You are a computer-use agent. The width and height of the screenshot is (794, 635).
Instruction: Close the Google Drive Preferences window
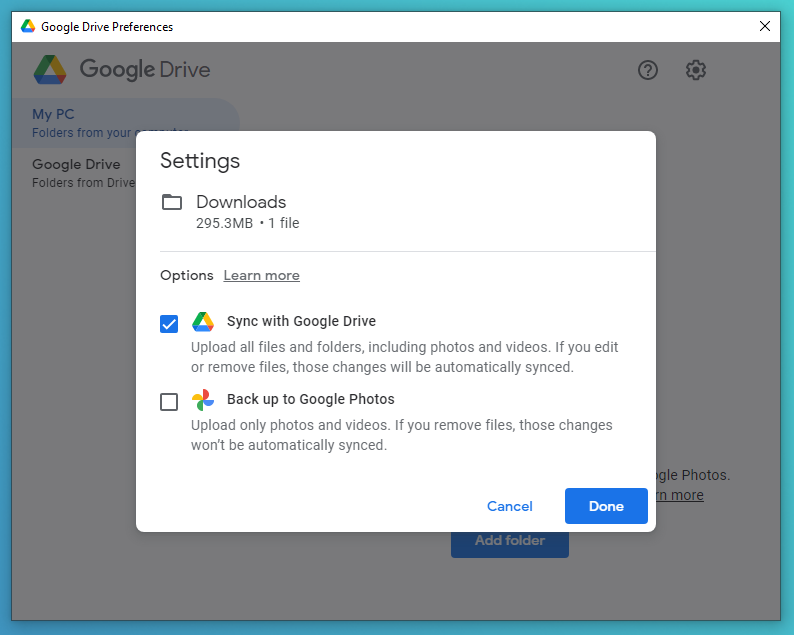(765, 27)
